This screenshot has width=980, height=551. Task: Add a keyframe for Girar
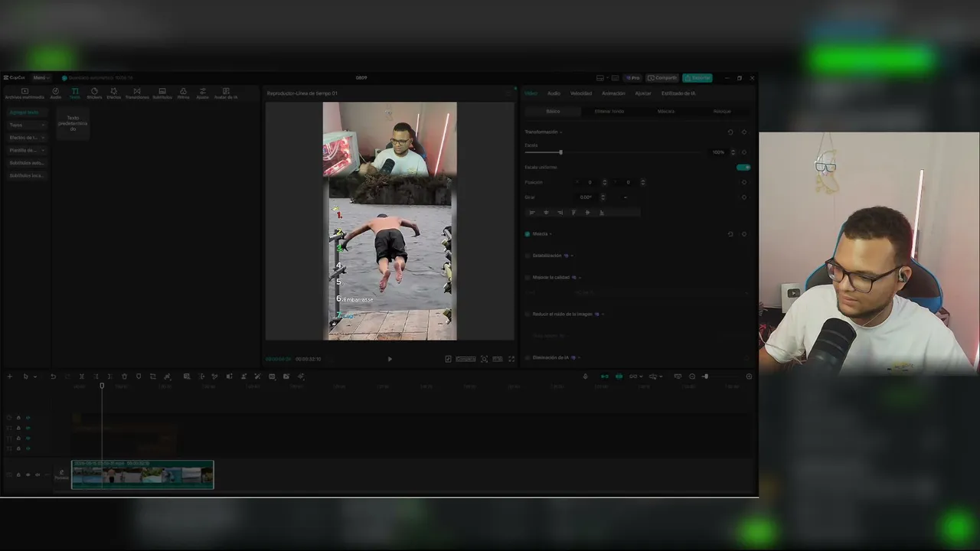pyautogui.click(x=744, y=197)
